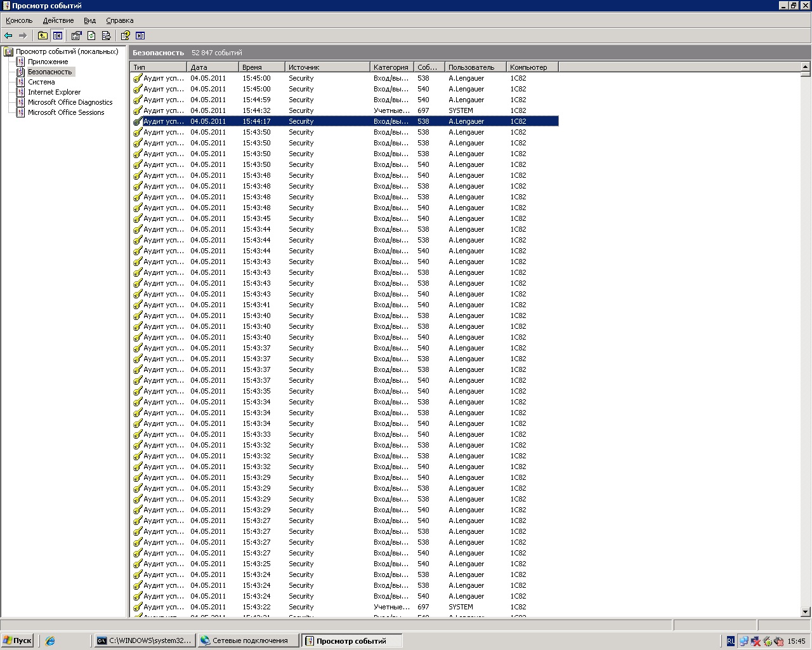Sort by the Дата column header

click(213, 67)
